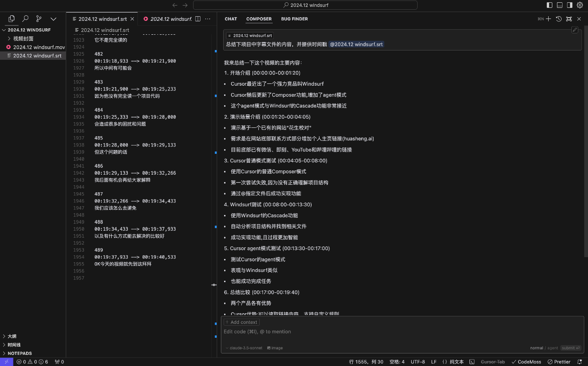Switch to the BUG FINDER tab
Viewport: 588px width, 366px height.
tap(294, 19)
